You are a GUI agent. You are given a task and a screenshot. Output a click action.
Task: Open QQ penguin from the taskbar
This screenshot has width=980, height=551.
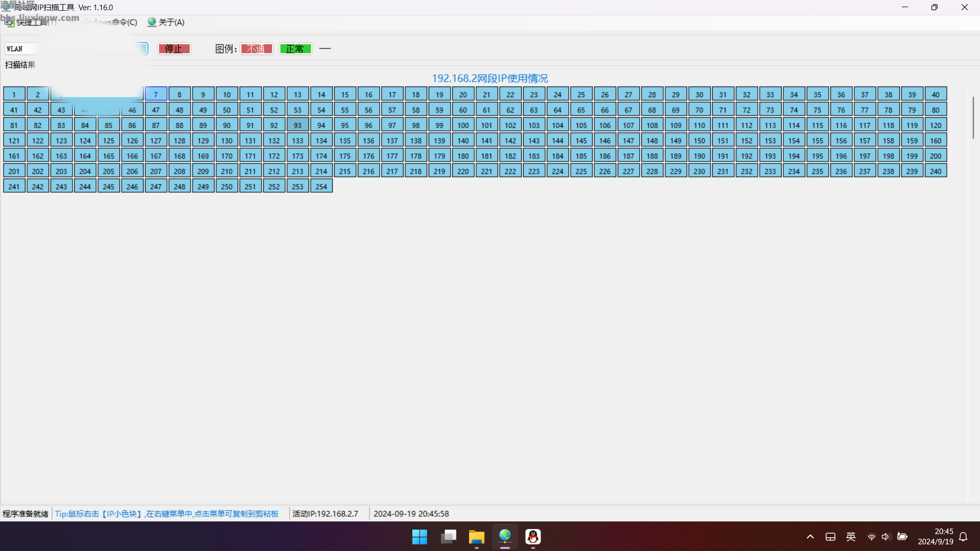click(533, 537)
